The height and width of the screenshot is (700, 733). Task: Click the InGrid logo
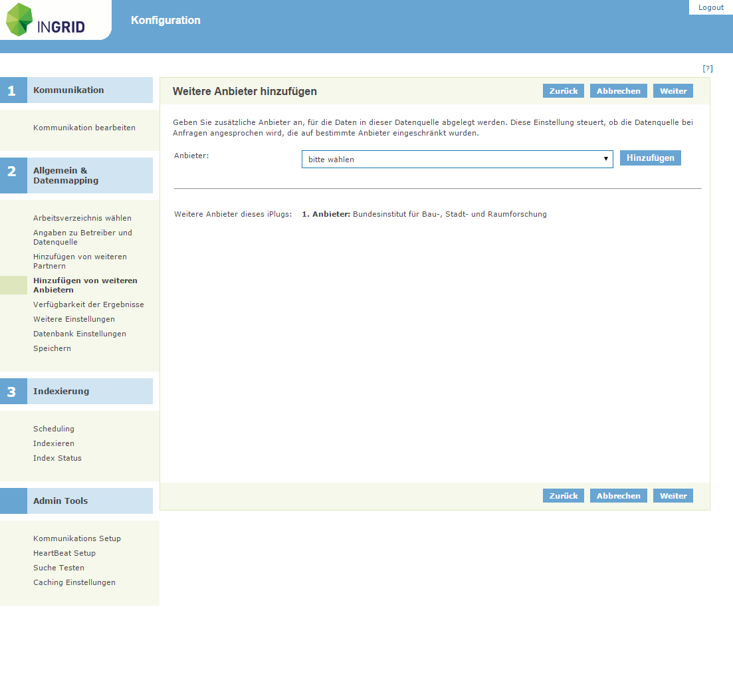47,20
